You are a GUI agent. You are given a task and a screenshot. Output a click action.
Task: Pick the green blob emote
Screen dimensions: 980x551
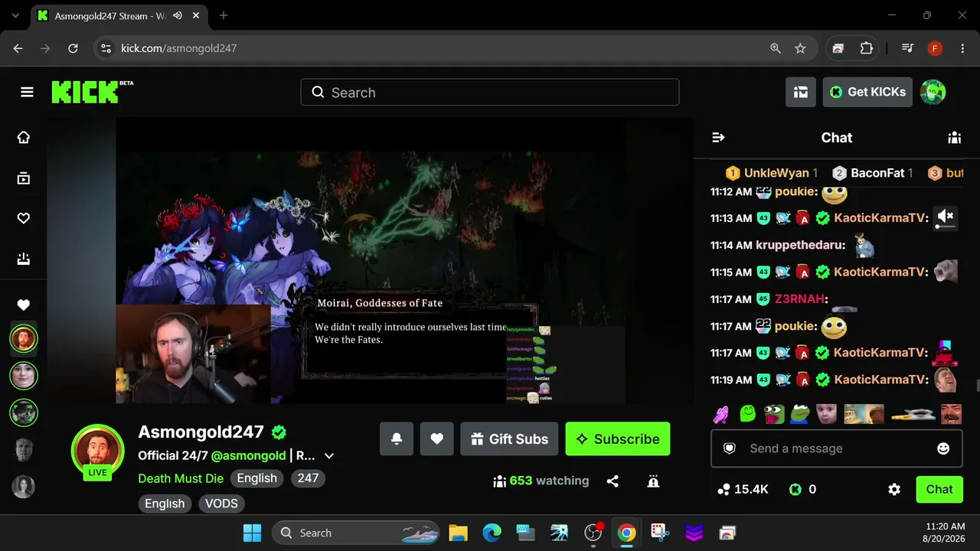(x=748, y=414)
